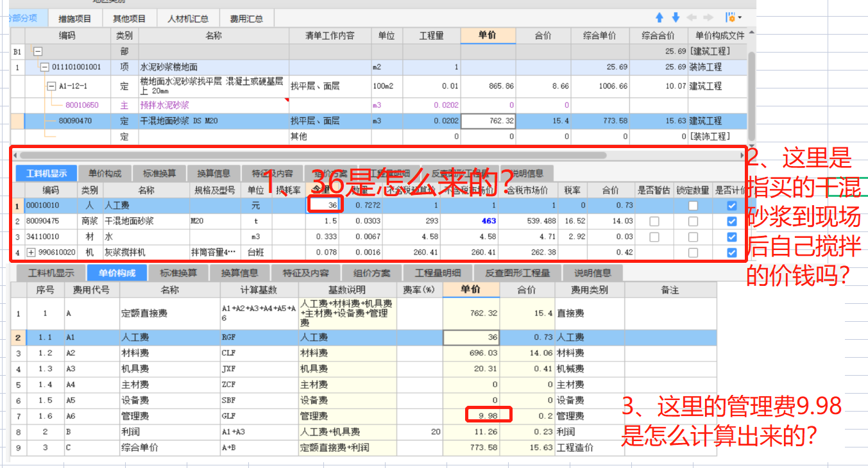Click the greyed right arrow icon
The image size is (868, 468).
click(708, 18)
